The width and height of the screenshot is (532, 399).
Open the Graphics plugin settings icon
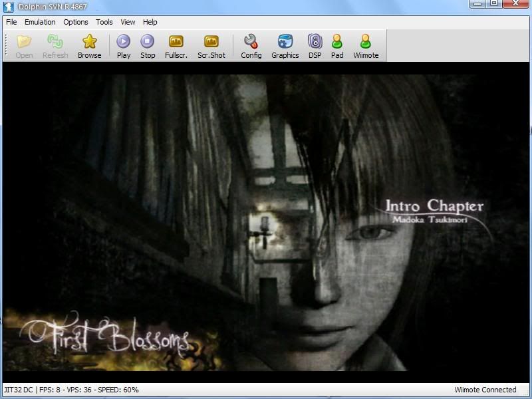285,41
